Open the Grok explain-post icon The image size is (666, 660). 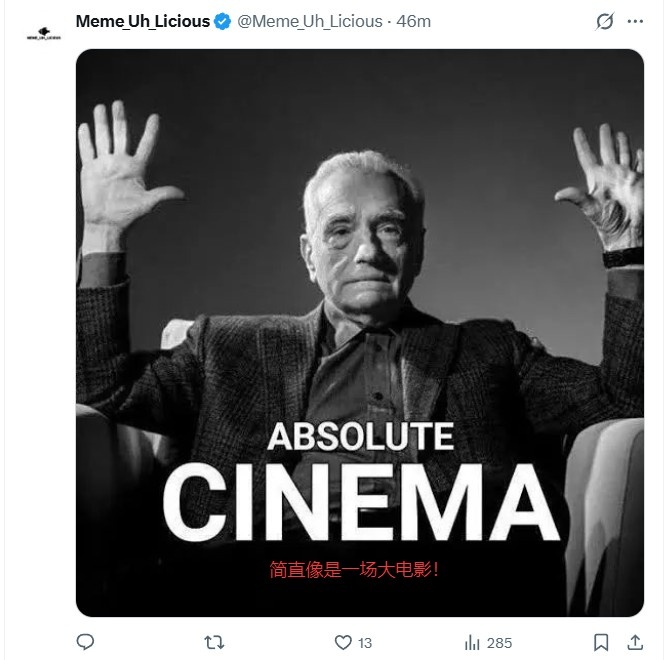pyautogui.click(x=604, y=21)
